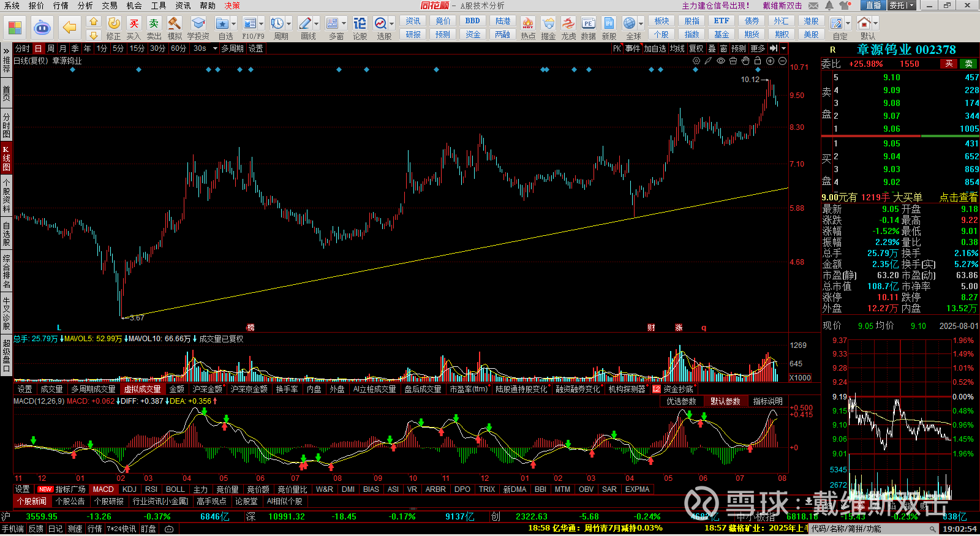
Task: Click the green 卖 button beside 委比
Action: point(969,64)
